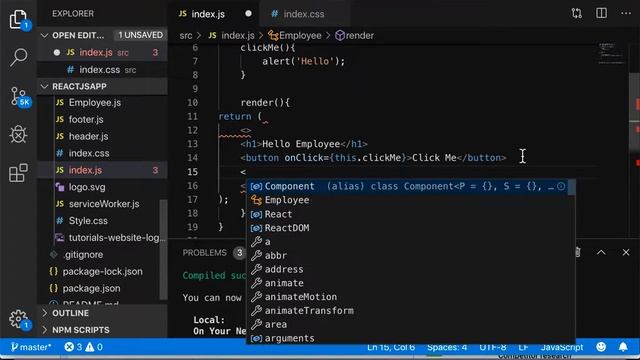Image resolution: width=640 pixels, height=360 pixels.
Task: Collapse the REACTJSAPP folder section
Action: tap(102, 87)
